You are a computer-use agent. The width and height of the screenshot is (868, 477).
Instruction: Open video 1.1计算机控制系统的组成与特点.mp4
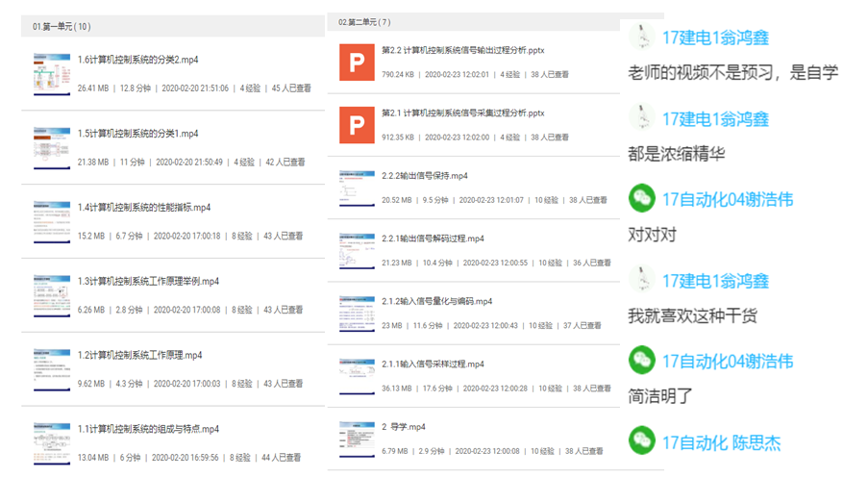click(x=148, y=429)
